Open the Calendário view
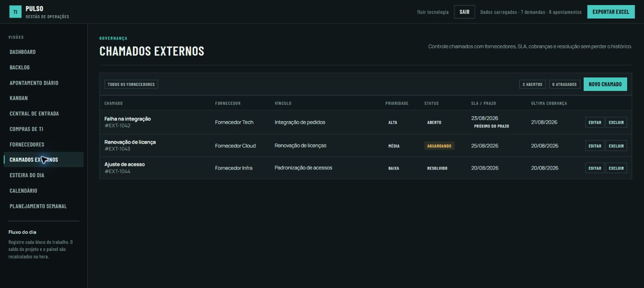Image resolution: width=644 pixels, height=288 pixels. [x=24, y=191]
